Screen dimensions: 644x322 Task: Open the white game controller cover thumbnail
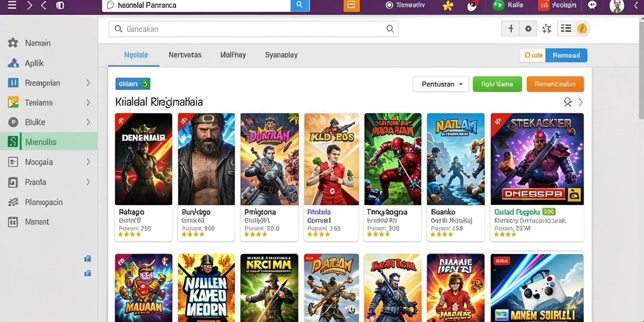click(537, 288)
